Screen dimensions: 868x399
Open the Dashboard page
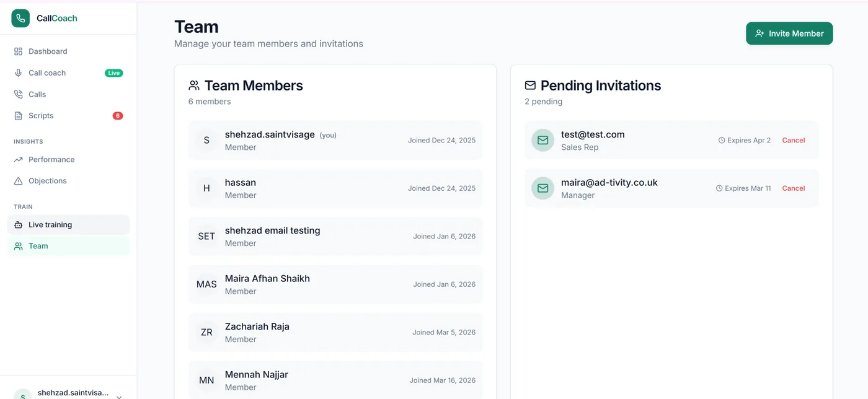(x=68, y=51)
